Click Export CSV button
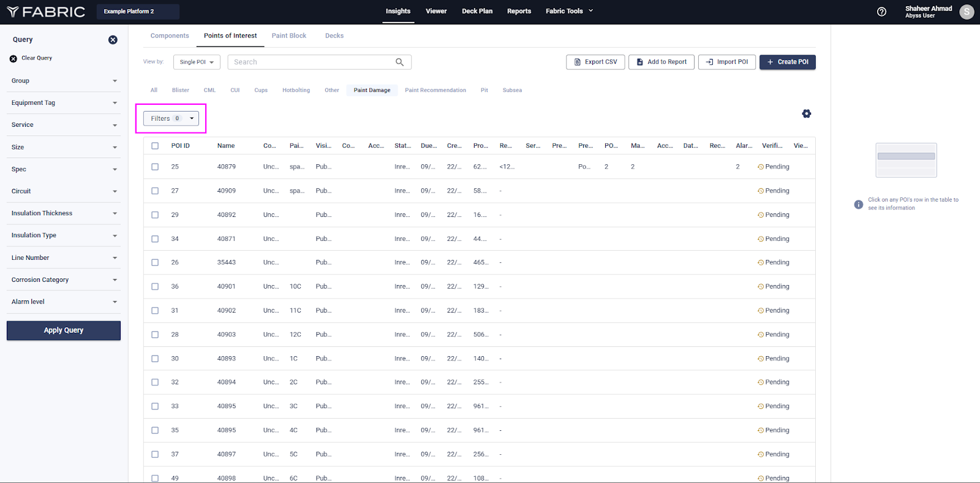980x483 pixels. pos(595,62)
